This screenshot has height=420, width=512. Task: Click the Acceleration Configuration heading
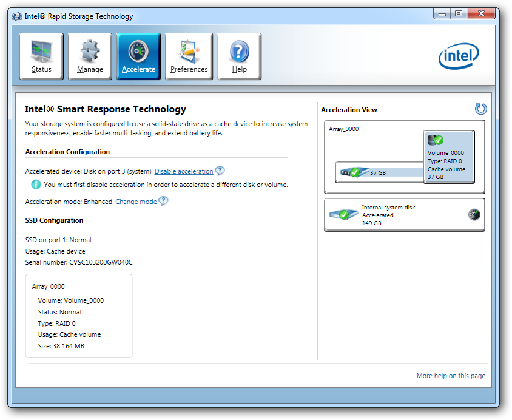click(67, 152)
